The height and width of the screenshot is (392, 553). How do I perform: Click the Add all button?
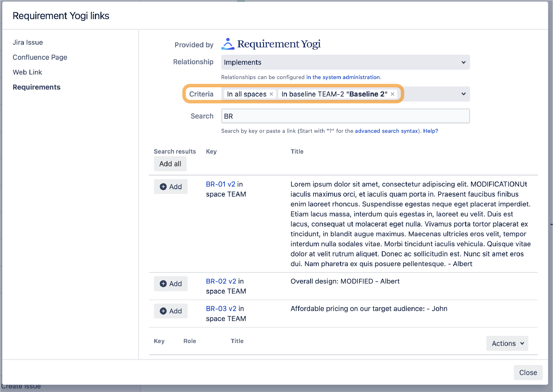[x=170, y=164]
